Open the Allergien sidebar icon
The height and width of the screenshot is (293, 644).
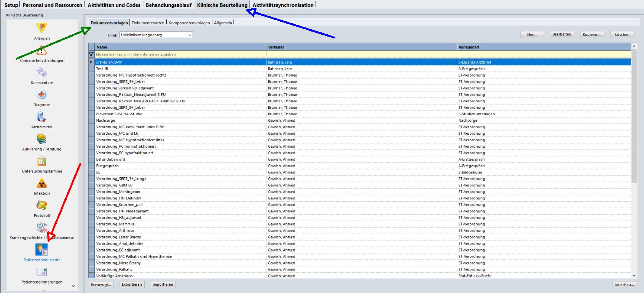pyautogui.click(x=41, y=28)
